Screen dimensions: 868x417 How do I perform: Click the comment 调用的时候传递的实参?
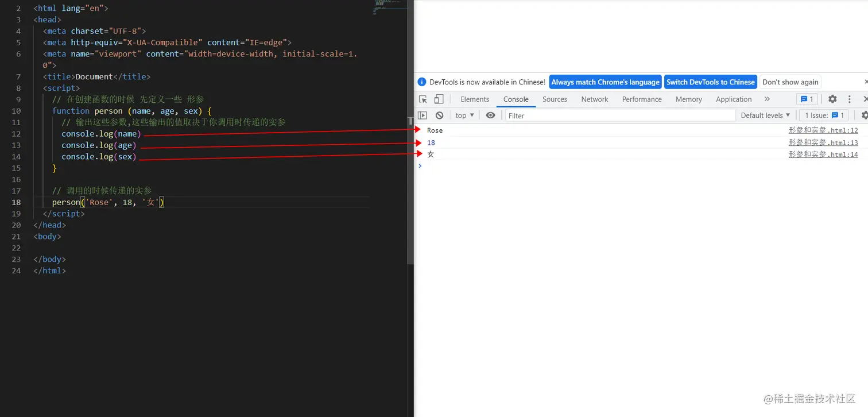tap(102, 191)
